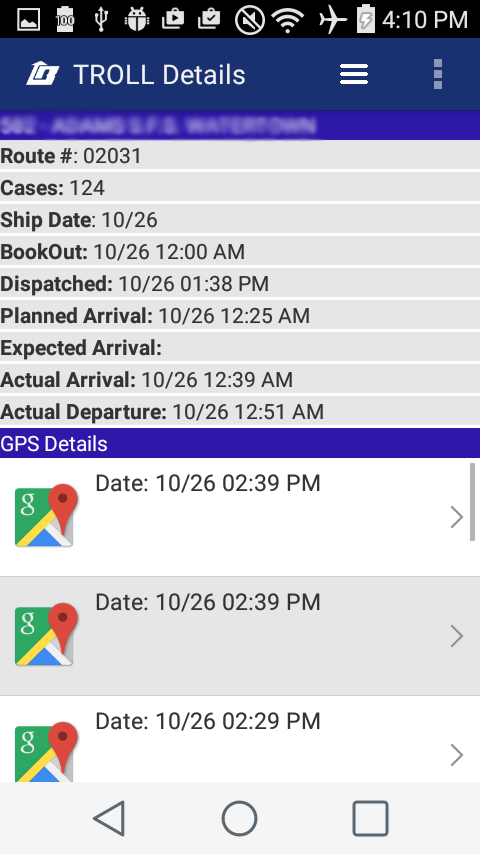
Task: Open the three-dot overflow menu
Action: pyautogui.click(x=438, y=74)
